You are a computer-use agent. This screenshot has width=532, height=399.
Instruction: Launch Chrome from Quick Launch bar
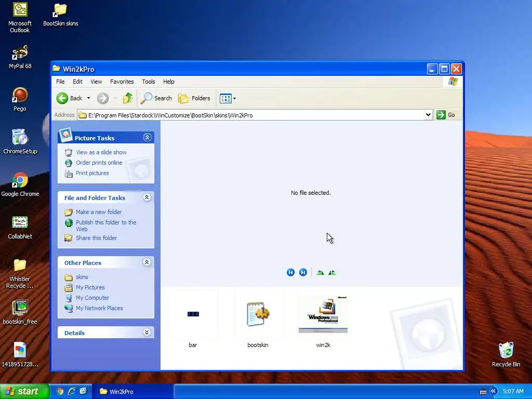pyautogui.click(x=60, y=392)
